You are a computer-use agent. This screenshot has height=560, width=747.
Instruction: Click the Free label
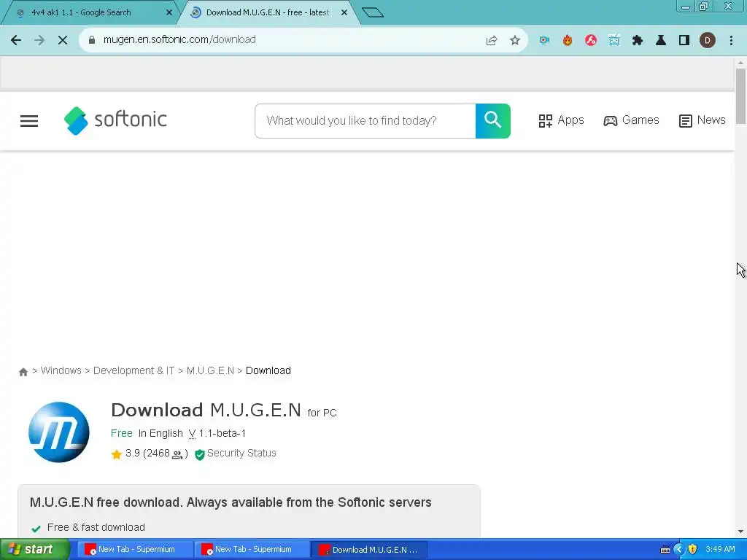[122, 434]
